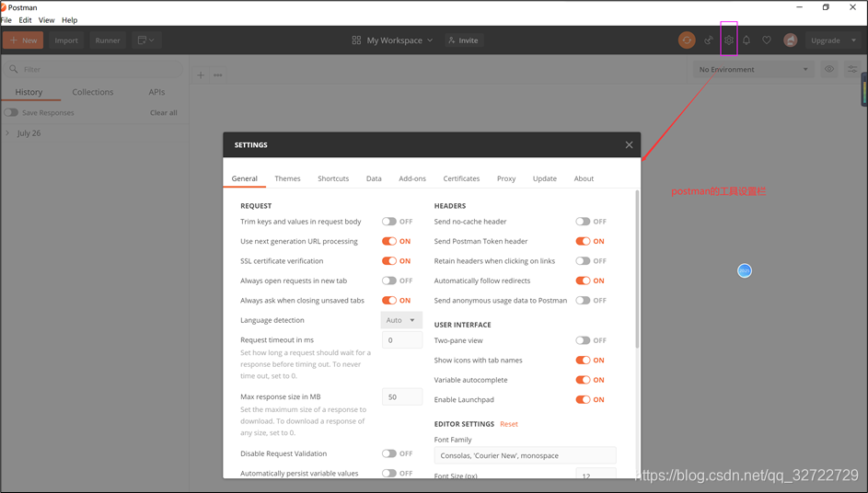The width and height of the screenshot is (868, 493).
Task: Switch to Collections sidebar tab
Action: [x=92, y=92]
